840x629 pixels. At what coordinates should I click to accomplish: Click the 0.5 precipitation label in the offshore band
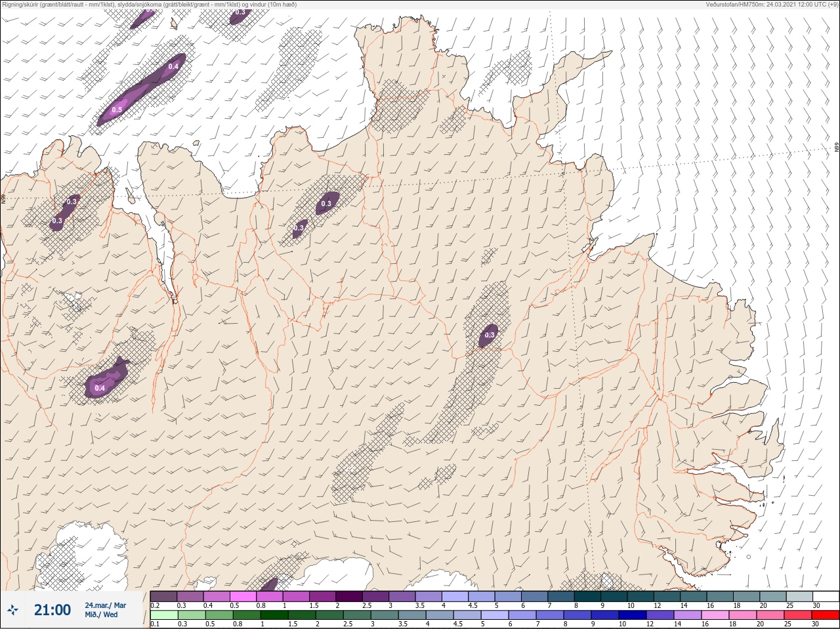coord(117,110)
